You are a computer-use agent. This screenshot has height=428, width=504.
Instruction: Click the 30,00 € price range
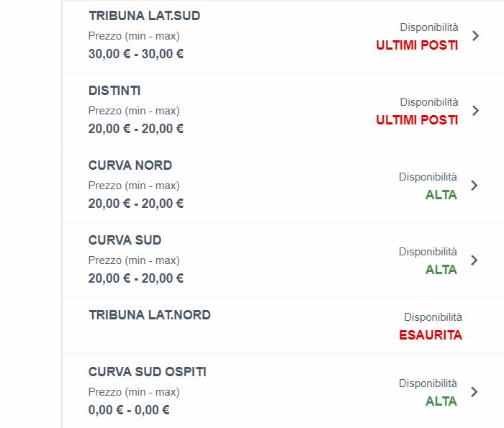[x=136, y=54]
